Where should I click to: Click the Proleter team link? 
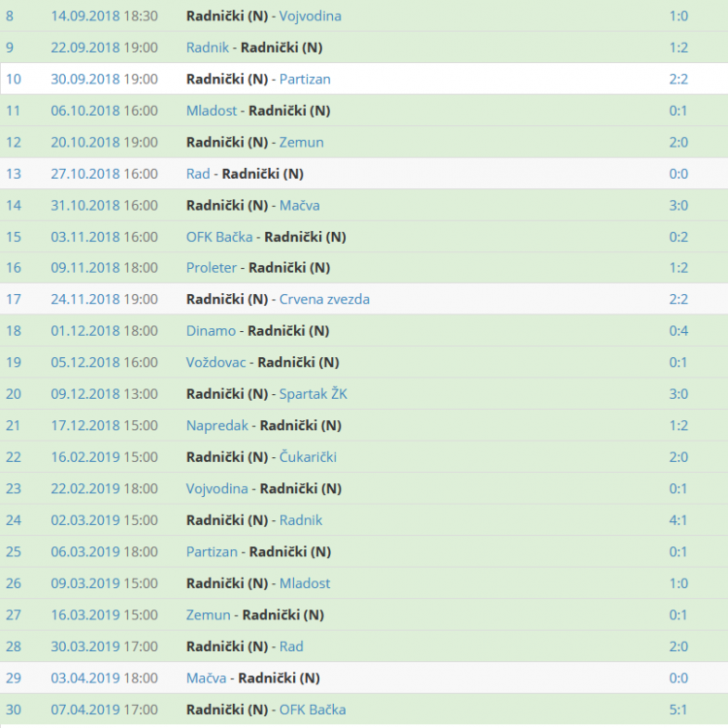tap(211, 268)
